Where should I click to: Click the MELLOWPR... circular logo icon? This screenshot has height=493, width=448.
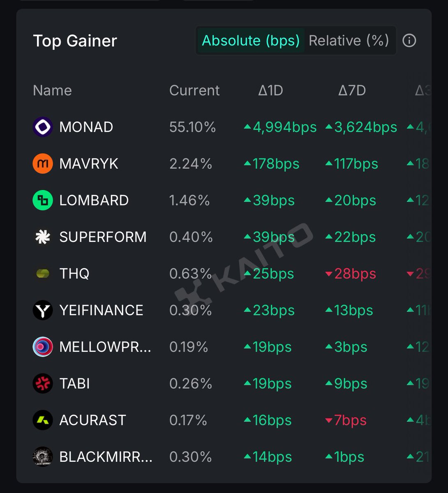click(x=43, y=347)
